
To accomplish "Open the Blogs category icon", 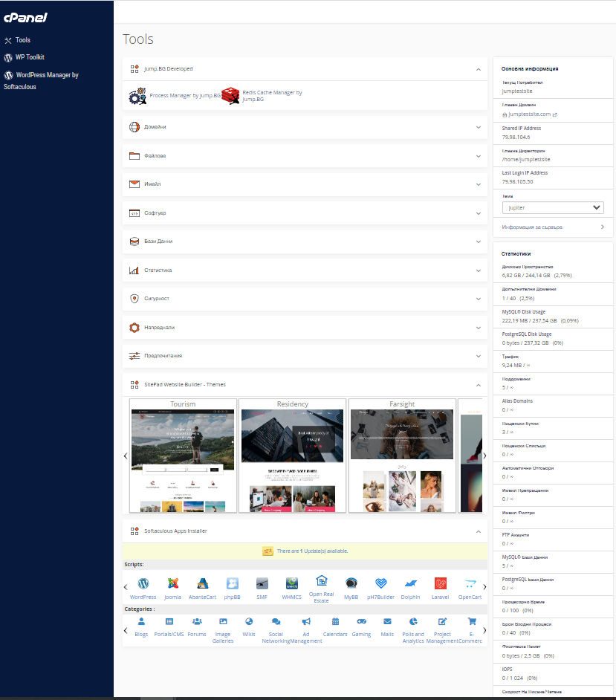I will (141, 622).
